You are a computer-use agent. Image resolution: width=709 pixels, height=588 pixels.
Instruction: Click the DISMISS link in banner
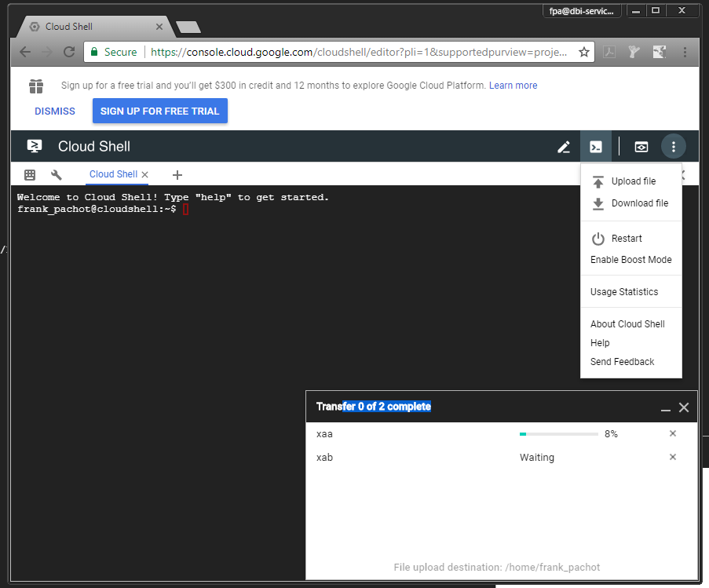point(55,111)
